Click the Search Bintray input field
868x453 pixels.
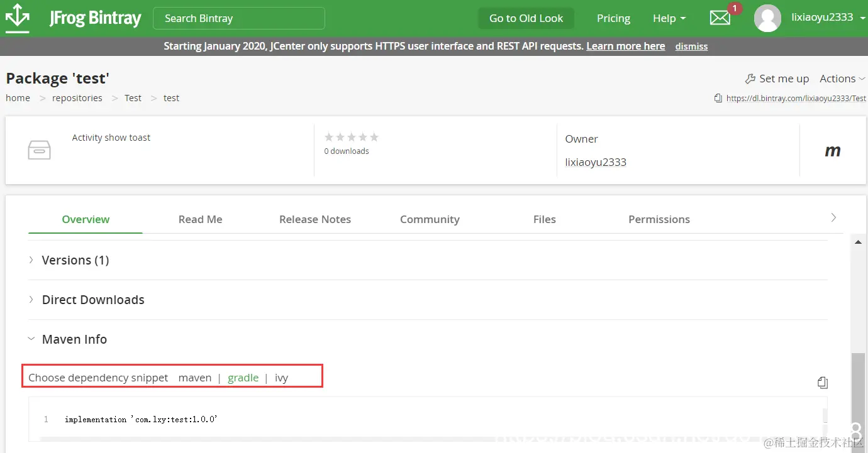click(x=239, y=18)
